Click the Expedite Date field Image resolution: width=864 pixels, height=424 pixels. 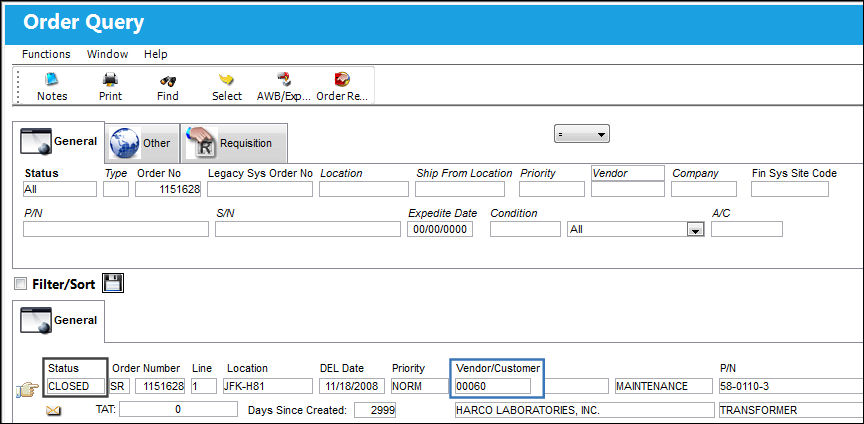click(440, 229)
